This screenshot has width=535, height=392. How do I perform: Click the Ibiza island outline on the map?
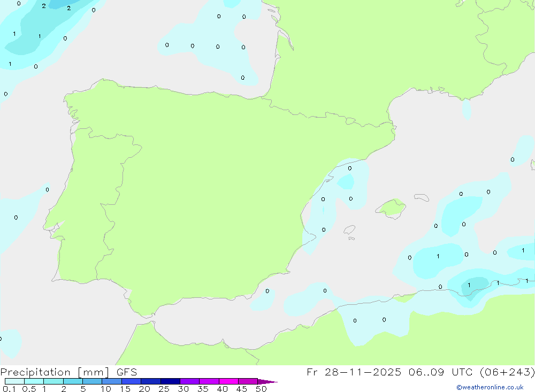349,230
